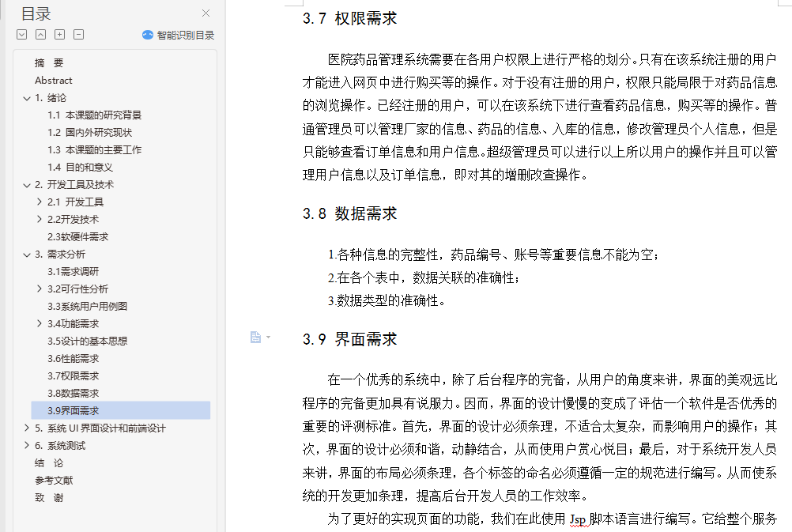Go to the 致 谢 entry
This screenshot has width=792, height=532.
49,498
